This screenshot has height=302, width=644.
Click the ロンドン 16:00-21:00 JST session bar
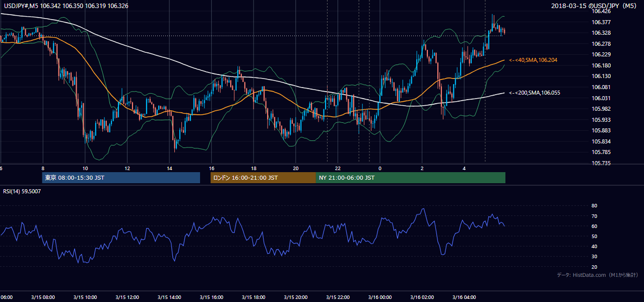click(x=263, y=178)
